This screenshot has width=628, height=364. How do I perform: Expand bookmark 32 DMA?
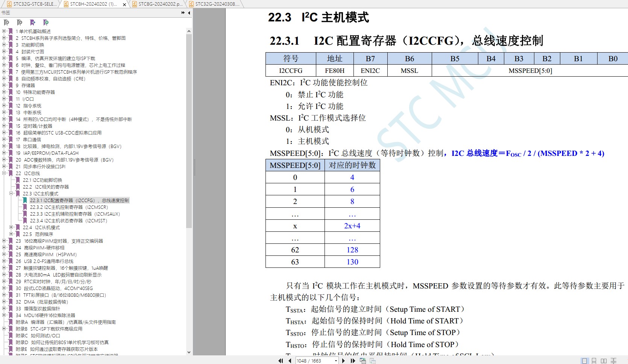click(4, 302)
